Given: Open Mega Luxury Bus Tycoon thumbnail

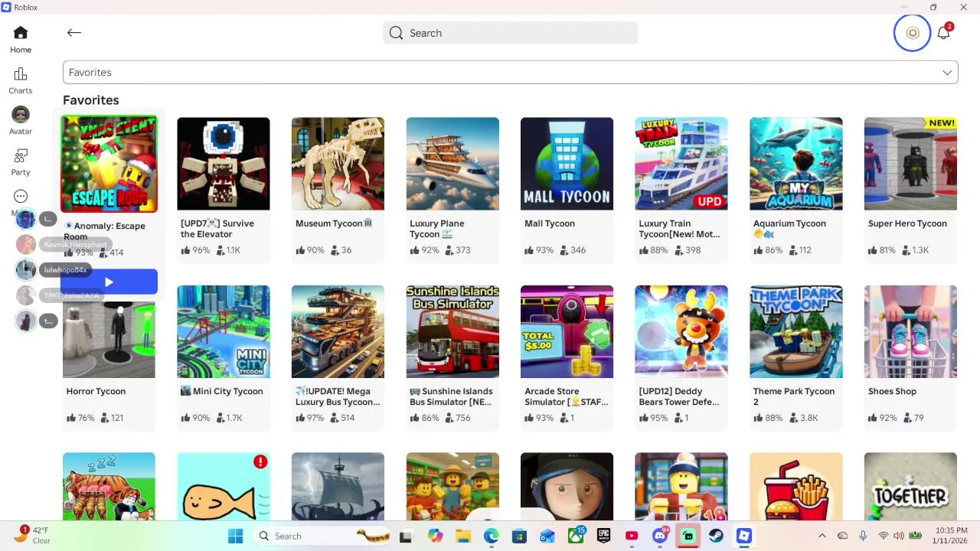Looking at the screenshot, I should [338, 331].
